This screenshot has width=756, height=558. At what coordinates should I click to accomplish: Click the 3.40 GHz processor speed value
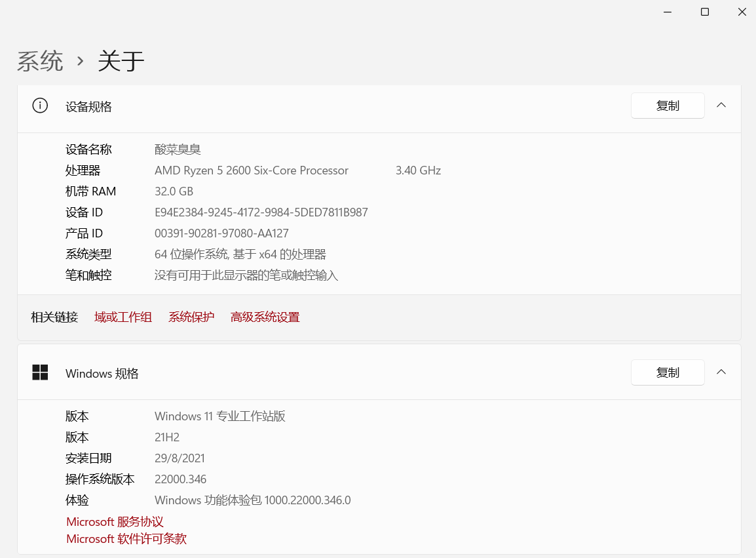tap(418, 170)
